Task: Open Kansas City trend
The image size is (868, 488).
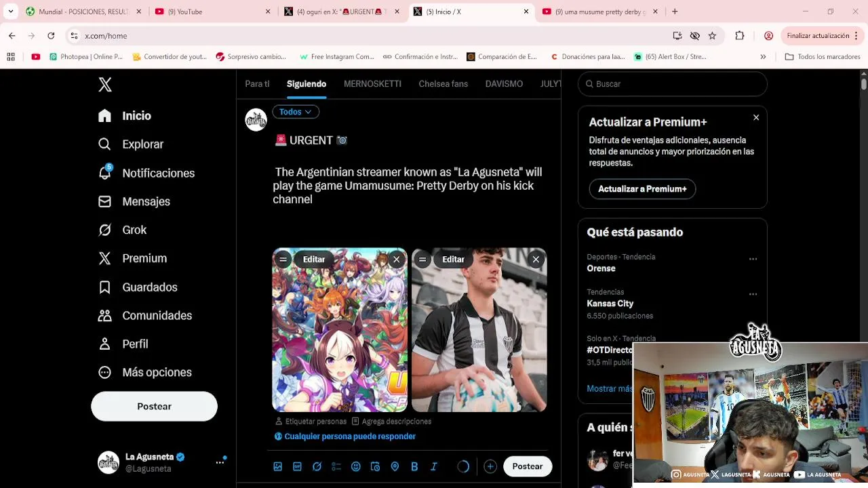Action: (610, 304)
